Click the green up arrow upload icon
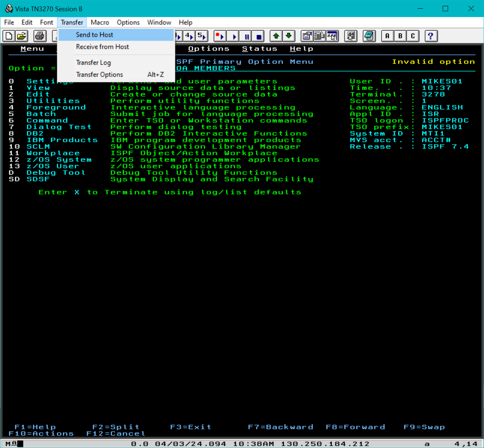 click(x=276, y=36)
